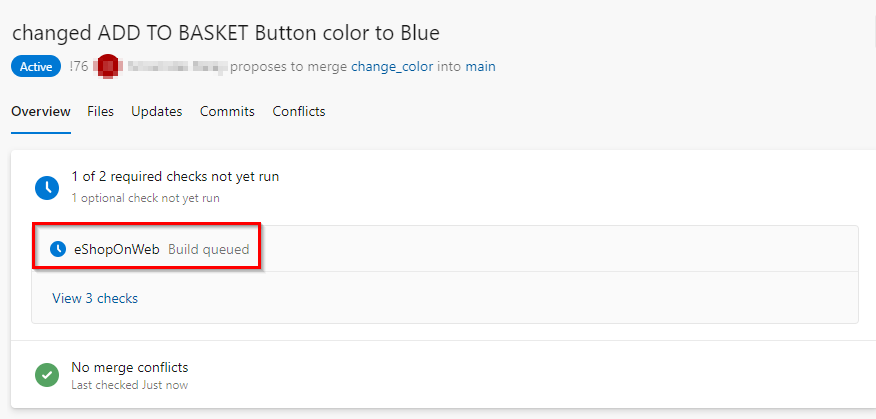
Task: Open the eShopOnWeb build check
Action: click(x=117, y=249)
